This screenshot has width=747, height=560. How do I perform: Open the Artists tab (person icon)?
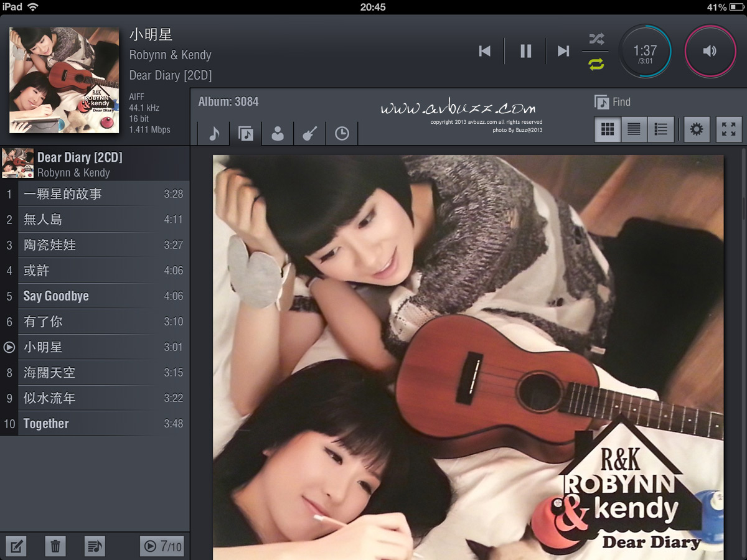pyautogui.click(x=278, y=133)
